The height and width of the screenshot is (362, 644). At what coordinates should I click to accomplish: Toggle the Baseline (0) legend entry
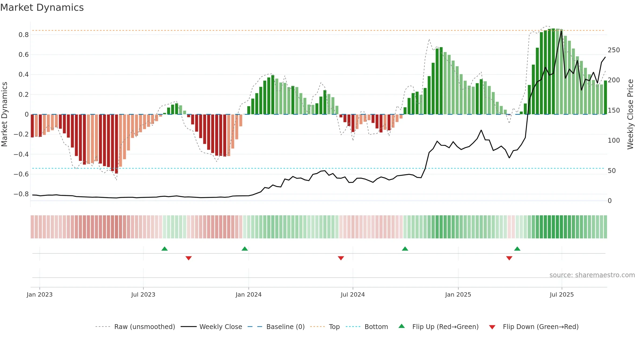(276, 327)
